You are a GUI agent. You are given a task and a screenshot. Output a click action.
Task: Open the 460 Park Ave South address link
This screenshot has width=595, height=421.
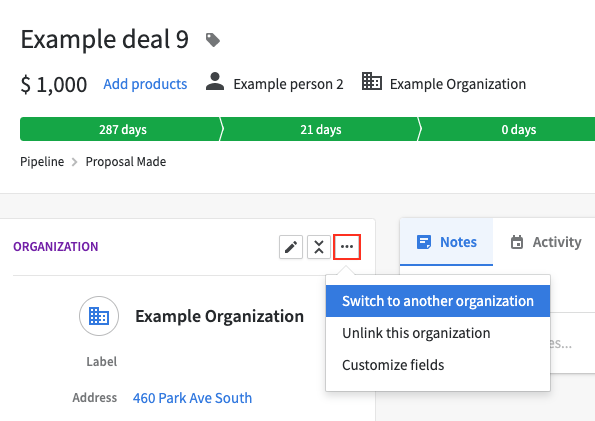click(192, 398)
